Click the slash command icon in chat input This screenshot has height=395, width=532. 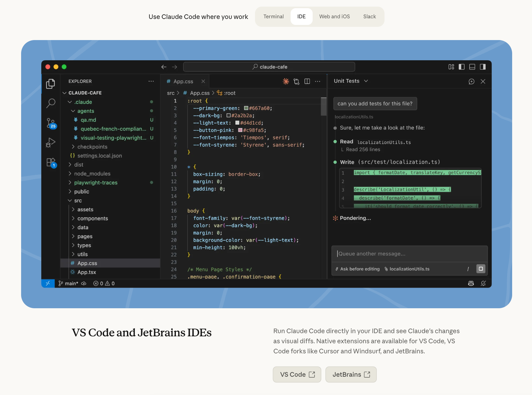tap(468, 269)
